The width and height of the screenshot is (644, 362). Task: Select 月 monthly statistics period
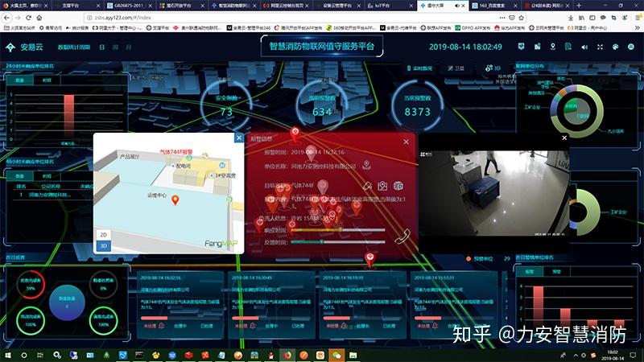point(127,47)
